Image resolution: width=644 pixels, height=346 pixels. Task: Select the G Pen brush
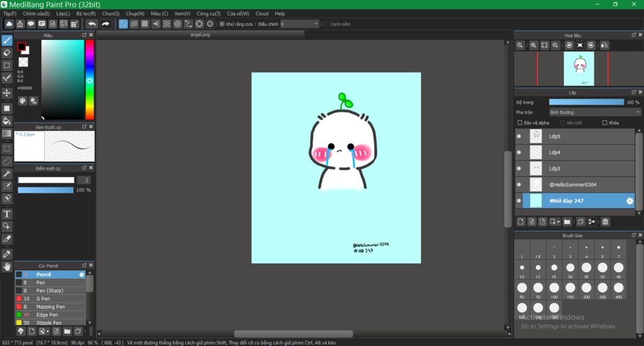click(50, 299)
